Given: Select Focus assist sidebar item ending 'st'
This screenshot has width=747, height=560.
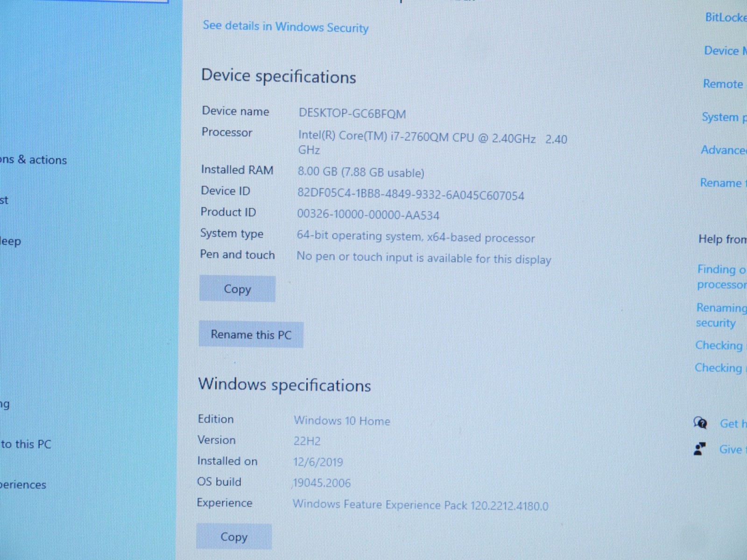Looking at the screenshot, I should (4, 200).
